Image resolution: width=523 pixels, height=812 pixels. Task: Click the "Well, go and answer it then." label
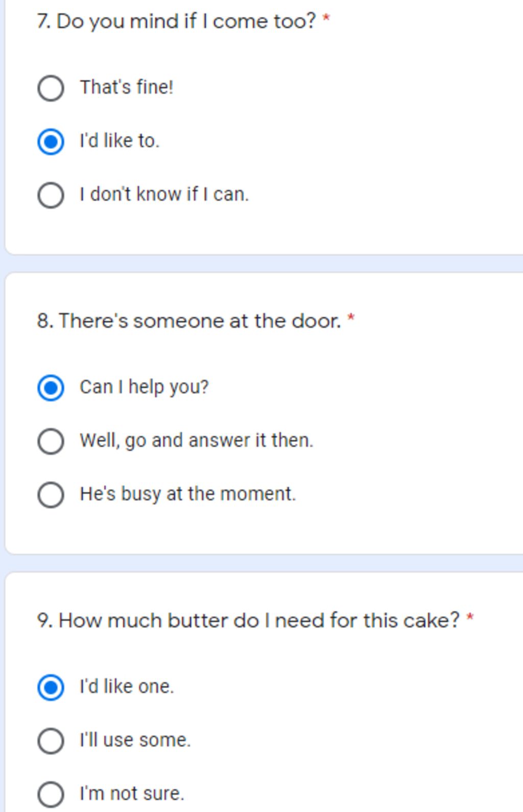pyautogui.click(x=196, y=441)
